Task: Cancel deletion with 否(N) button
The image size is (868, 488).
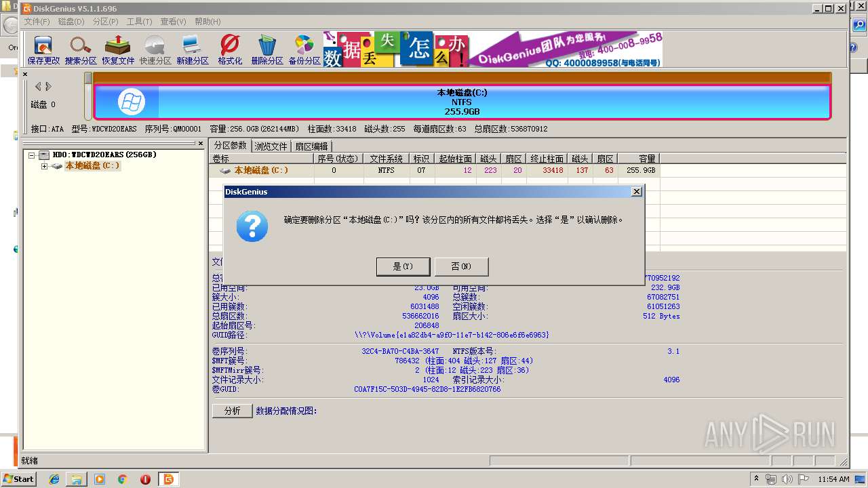Action: click(x=461, y=266)
